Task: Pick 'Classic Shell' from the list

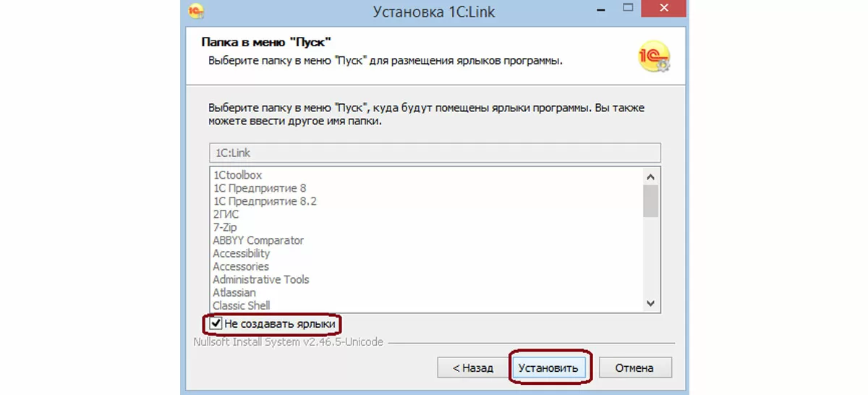Action: pyautogui.click(x=242, y=305)
